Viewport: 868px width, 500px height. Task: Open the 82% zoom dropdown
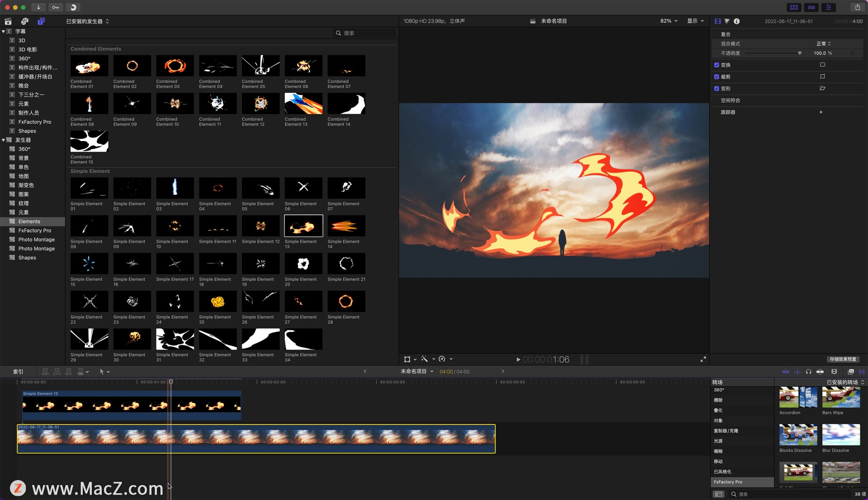click(x=669, y=21)
